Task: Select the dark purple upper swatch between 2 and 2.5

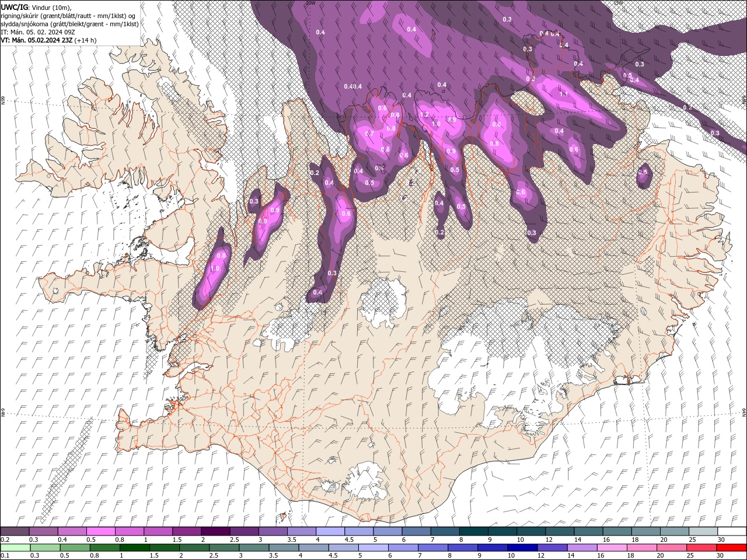Action: click(215, 531)
